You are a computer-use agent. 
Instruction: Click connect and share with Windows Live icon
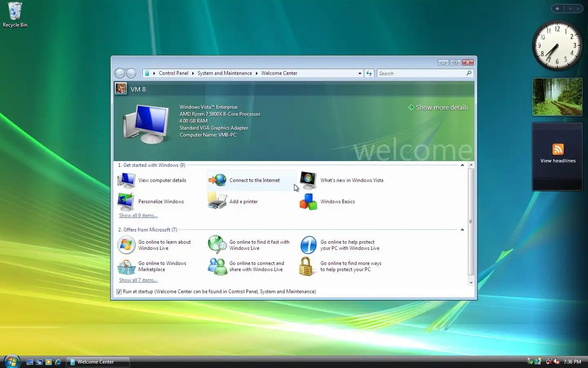217,267
